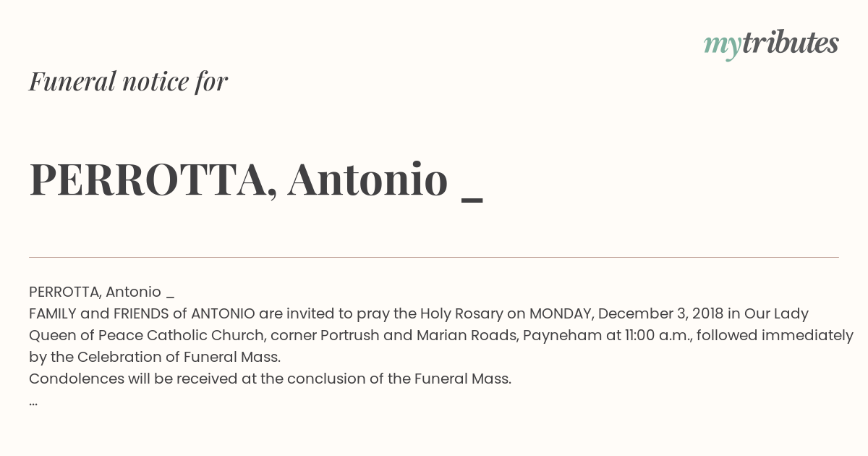This screenshot has height=456, width=868.
Task: Select the large "PERROTTA, Antonio" title
Action: 238,180
